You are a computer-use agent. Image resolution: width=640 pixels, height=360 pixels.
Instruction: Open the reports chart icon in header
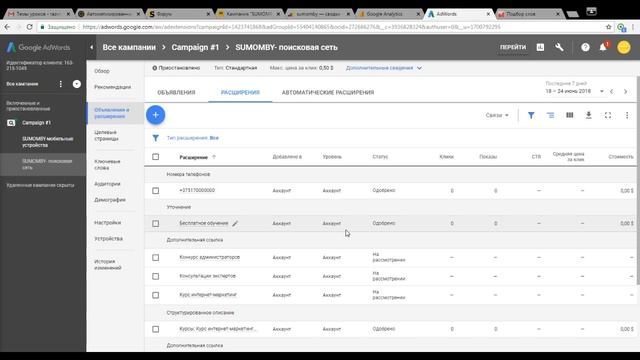click(x=540, y=47)
